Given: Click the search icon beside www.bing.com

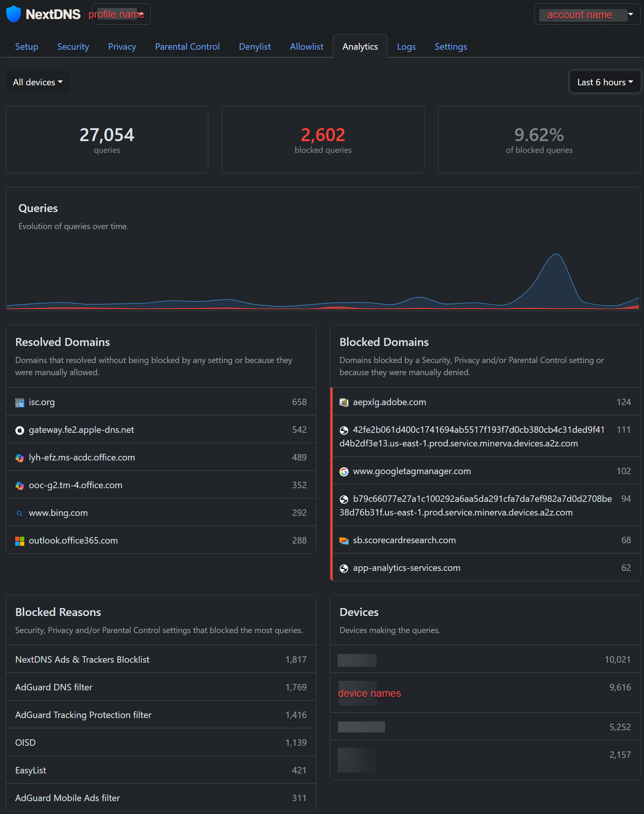Looking at the screenshot, I should click(20, 513).
